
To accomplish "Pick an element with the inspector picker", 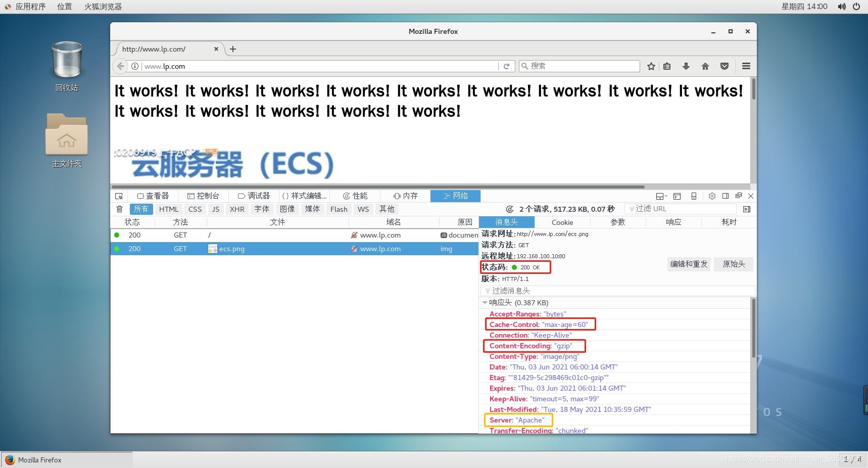I will pos(119,196).
